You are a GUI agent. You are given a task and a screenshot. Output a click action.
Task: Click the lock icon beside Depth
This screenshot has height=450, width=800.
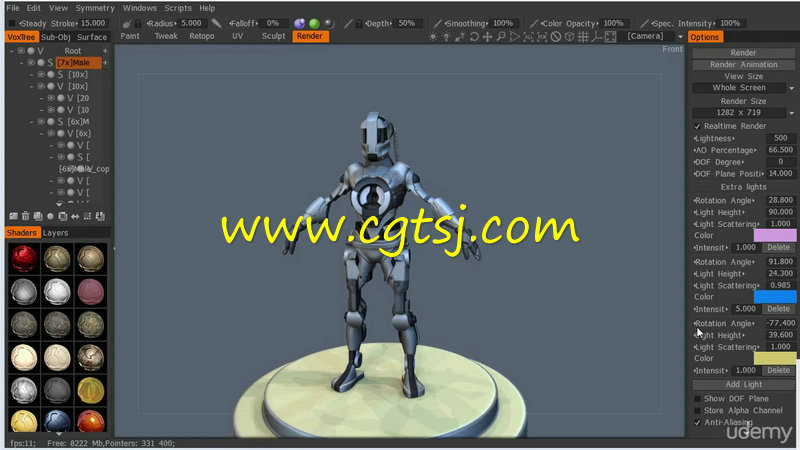(x=359, y=23)
